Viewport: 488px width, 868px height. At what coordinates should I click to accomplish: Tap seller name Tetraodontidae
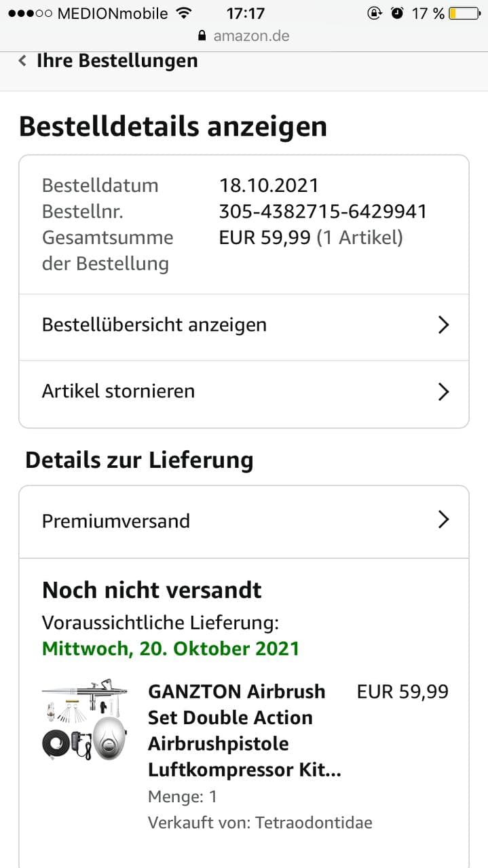coord(314,823)
